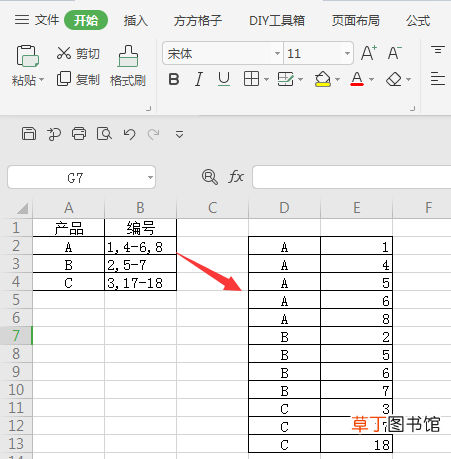Click the select all corner triangle
This screenshot has width=451, height=459.
(22, 208)
